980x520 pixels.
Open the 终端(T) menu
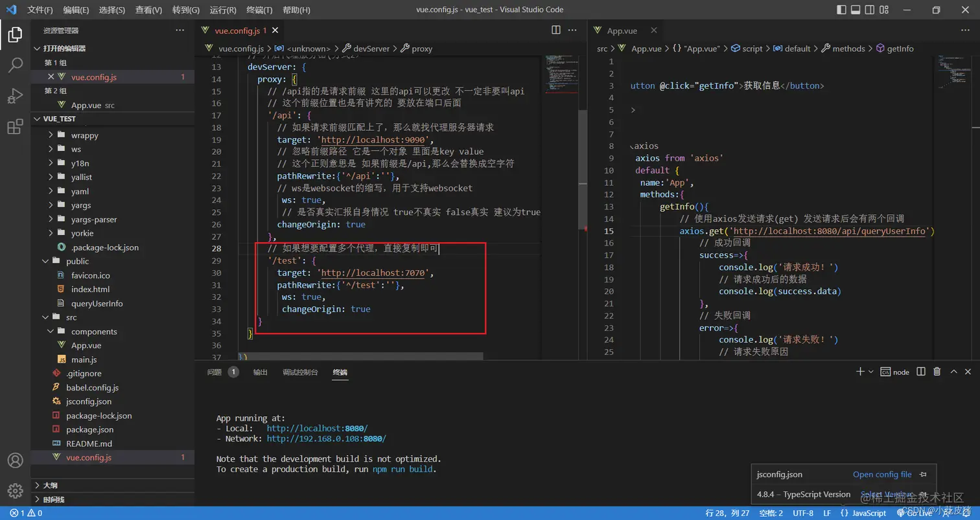(260, 10)
